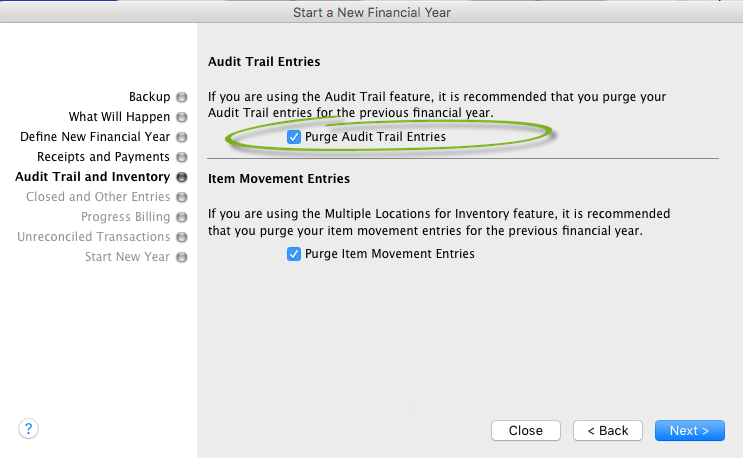Click the Audit Trail and Inventory step dot
743x458 pixels.
pos(181,177)
